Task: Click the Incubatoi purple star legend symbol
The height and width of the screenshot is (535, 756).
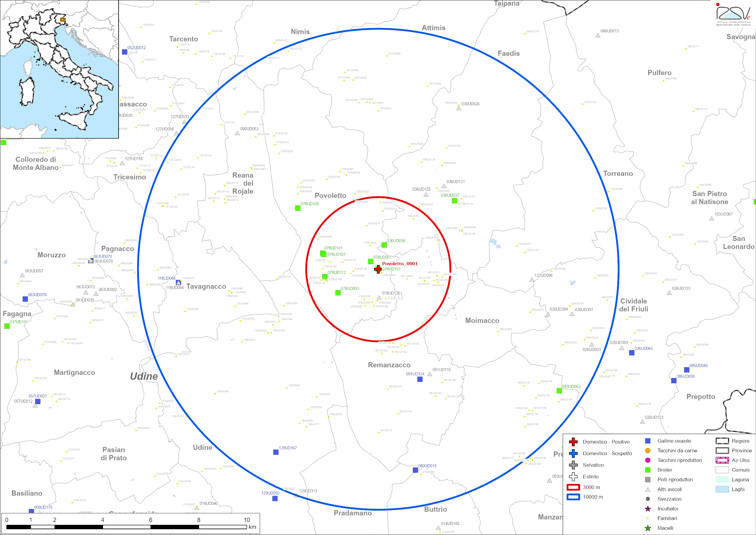Action: (x=648, y=509)
